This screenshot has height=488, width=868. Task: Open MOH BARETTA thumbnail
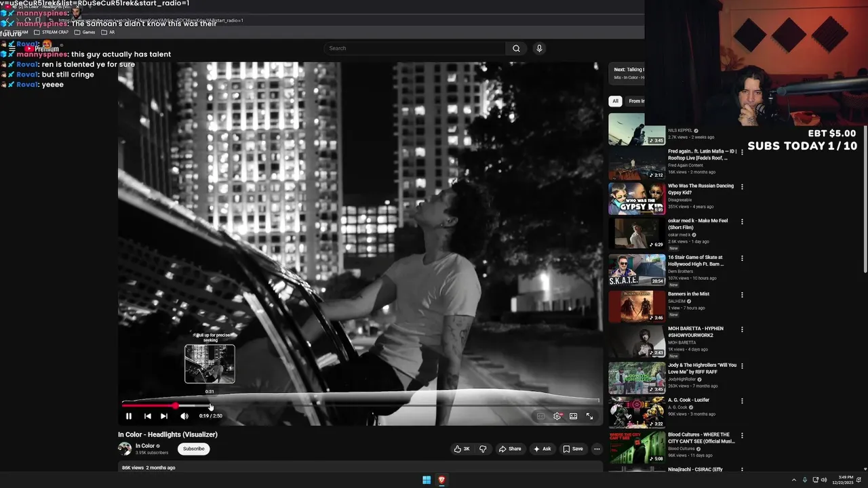(x=637, y=342)
